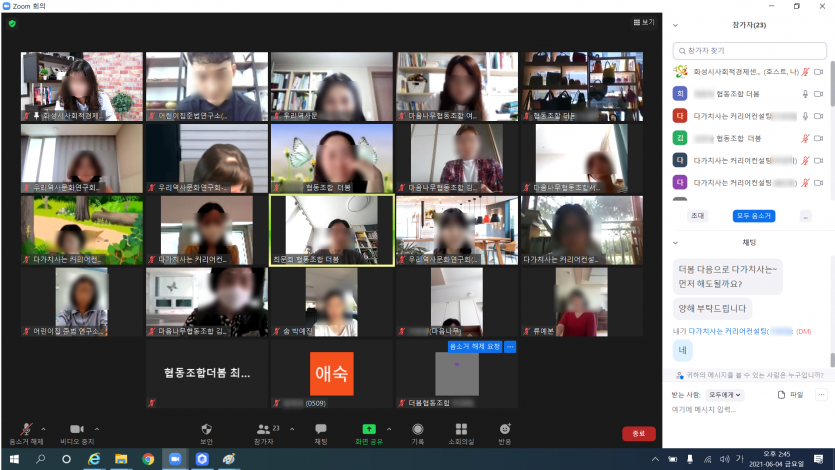Image resolution: width=835 pixels, height=470 pixels.
Task: Click the volume speaker tray icon
Action: pos(724,459)
